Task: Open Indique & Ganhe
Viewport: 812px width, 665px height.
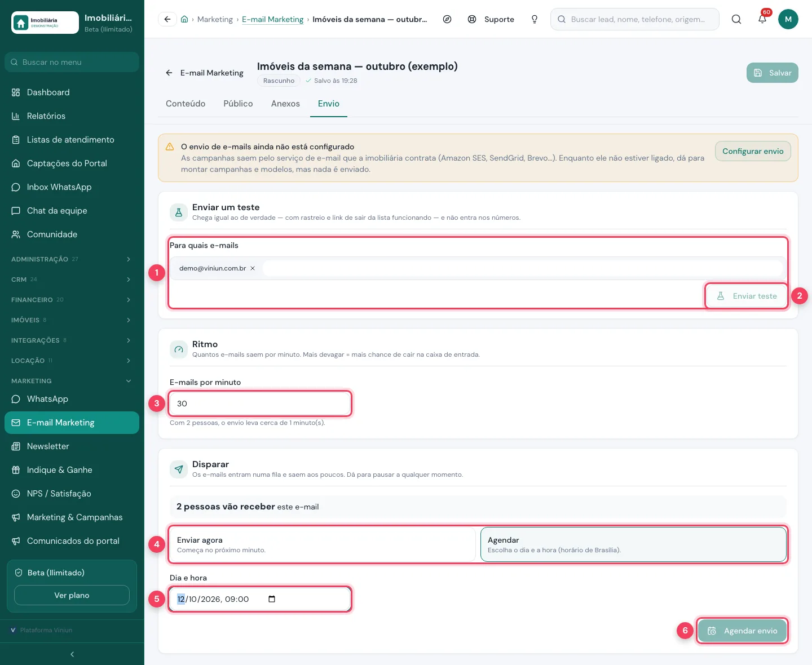Action: click(72, 470)
